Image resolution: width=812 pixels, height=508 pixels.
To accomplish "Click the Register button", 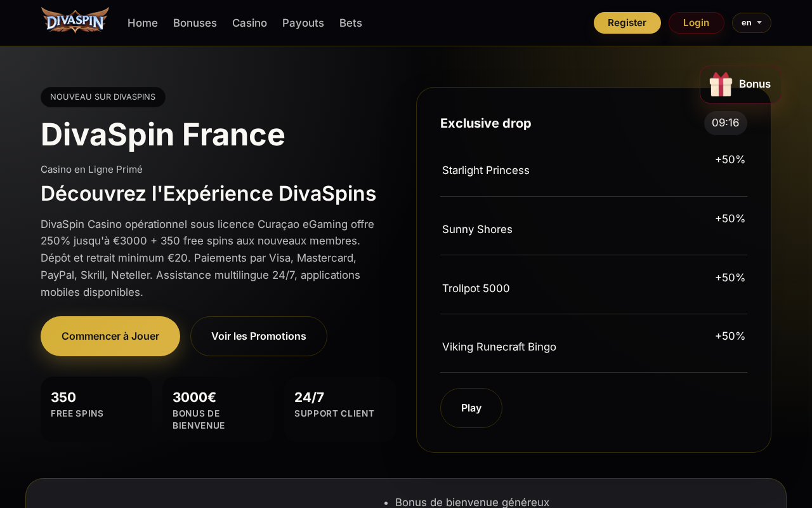I will click(x=627, y=23).
